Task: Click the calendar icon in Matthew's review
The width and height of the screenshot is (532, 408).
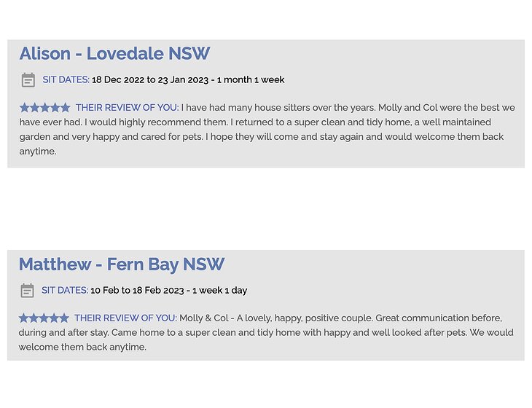Action: click(x=27, y=291)
